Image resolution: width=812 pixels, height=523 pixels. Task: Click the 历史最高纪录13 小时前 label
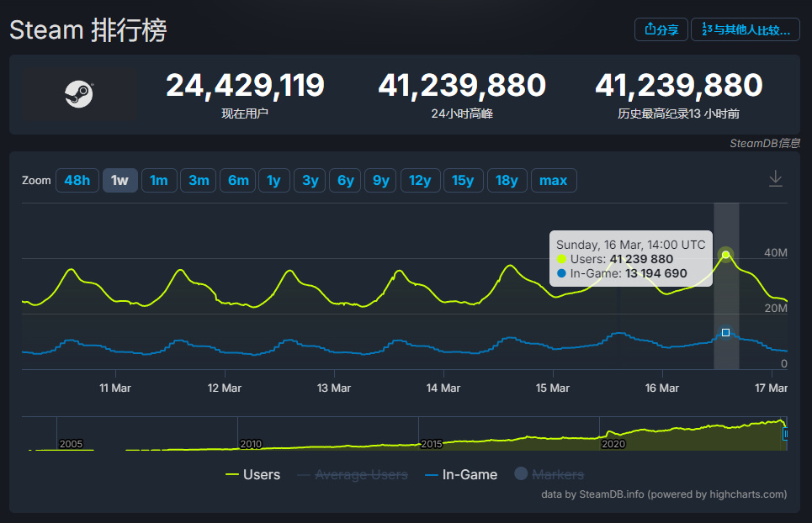pos(678,114)
